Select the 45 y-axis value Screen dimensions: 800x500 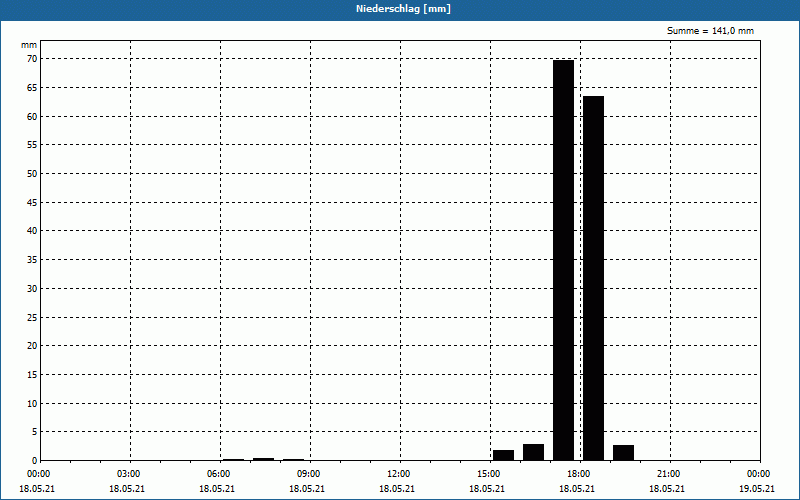[32, 203]
